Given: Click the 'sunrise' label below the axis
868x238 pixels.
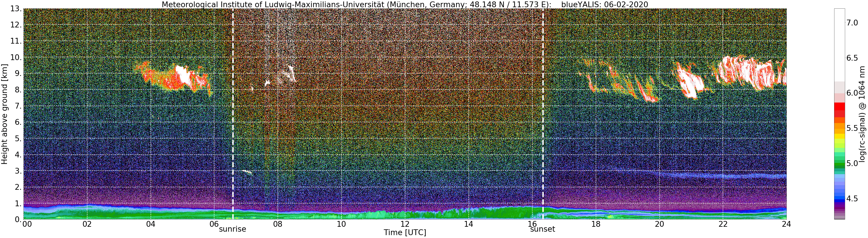Looking at the screenshot, I should click(233, 229).
